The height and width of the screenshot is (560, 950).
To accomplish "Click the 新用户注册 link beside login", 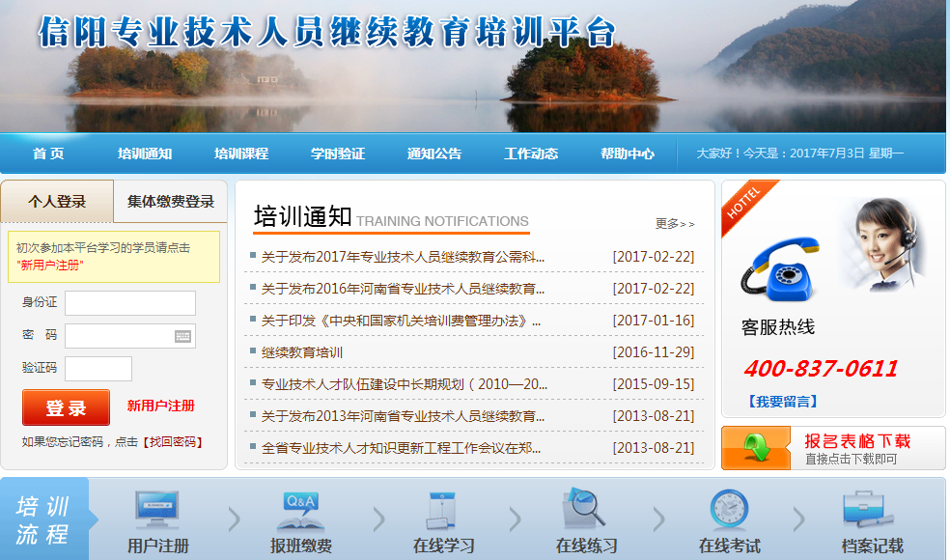I will (x=161, y=406).
